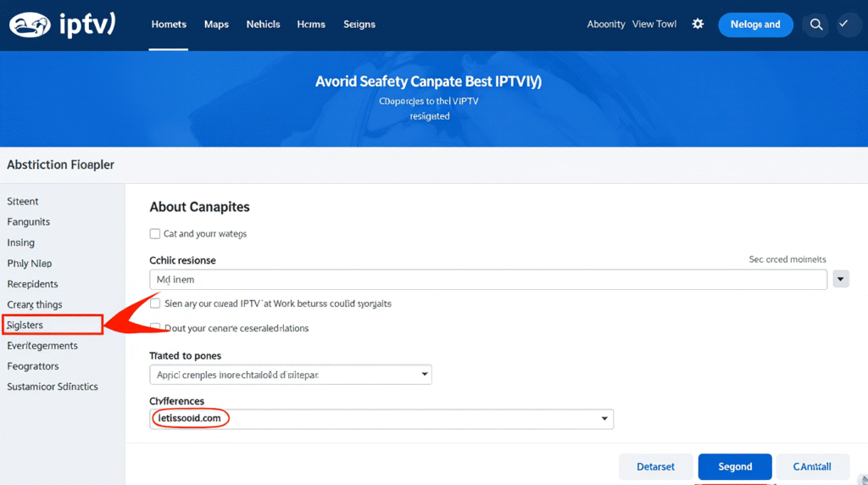Image resolution: width=868 pixels, height=485 pixels.
Task: Select the Nehicls nav item
Action: tap(263, 25)
